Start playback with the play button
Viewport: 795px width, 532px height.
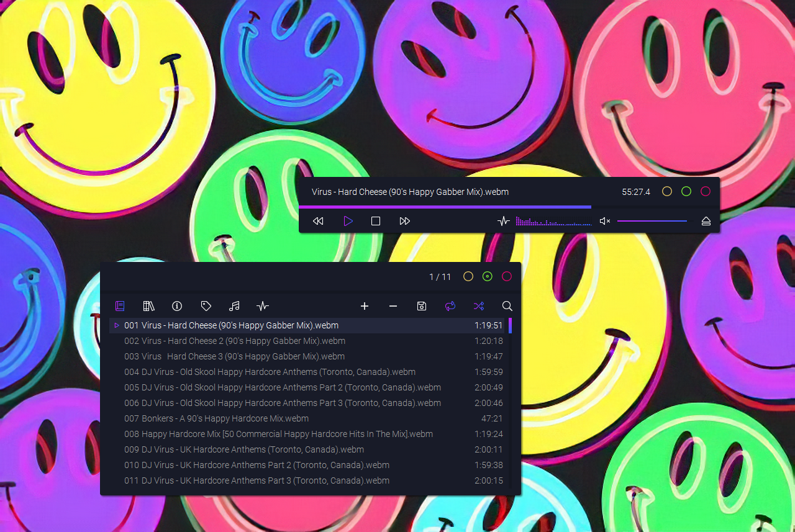point(348,221)
